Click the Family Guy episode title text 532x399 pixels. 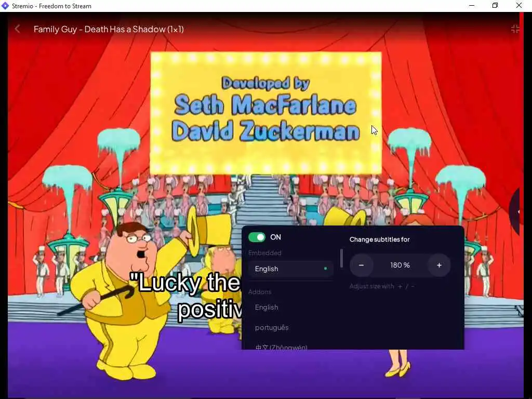click(x=109, y=29)
